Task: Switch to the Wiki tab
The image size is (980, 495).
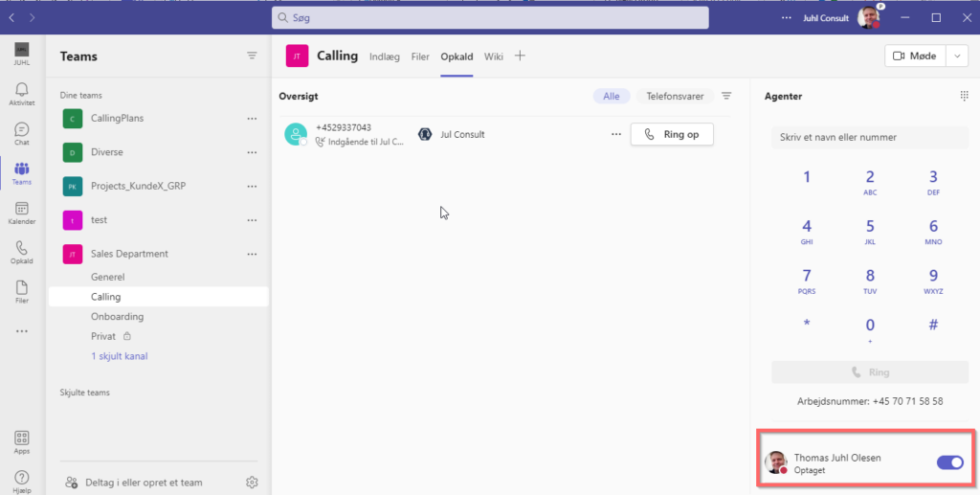Action: (x=493, y=56)
